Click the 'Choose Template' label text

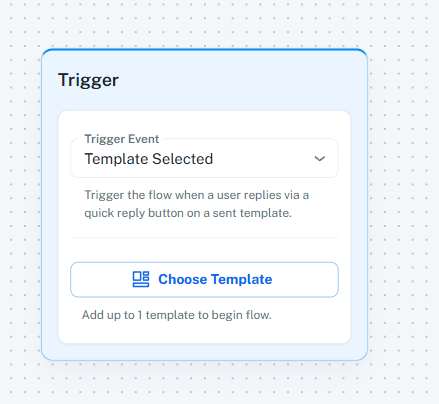pos(215,279)
